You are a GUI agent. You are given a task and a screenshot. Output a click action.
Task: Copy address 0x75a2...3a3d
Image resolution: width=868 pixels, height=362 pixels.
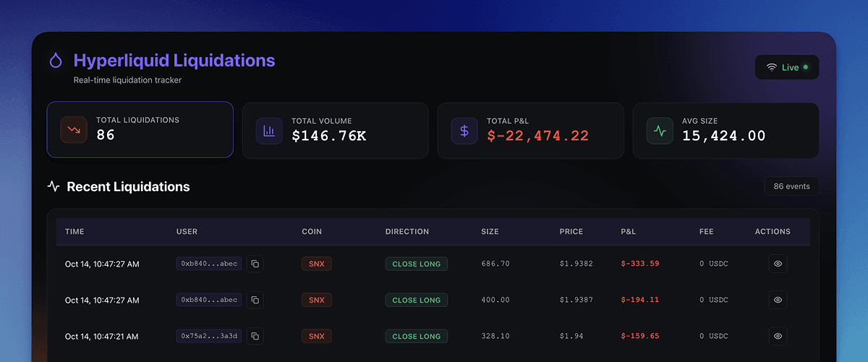255,336
